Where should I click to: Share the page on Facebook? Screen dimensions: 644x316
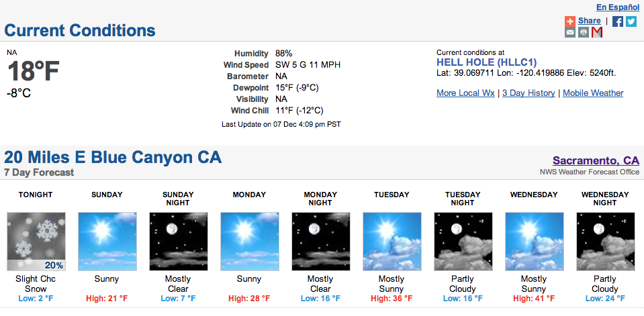coord(617,21)
